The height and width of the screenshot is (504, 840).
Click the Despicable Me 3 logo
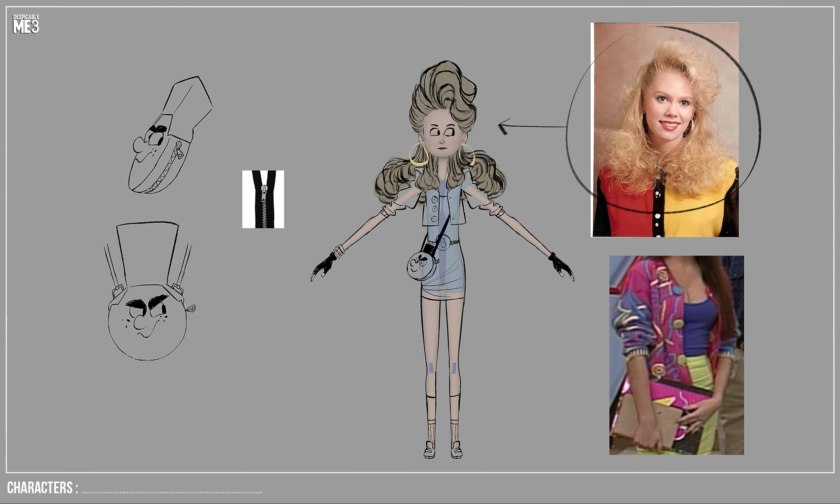click(26, 24)
